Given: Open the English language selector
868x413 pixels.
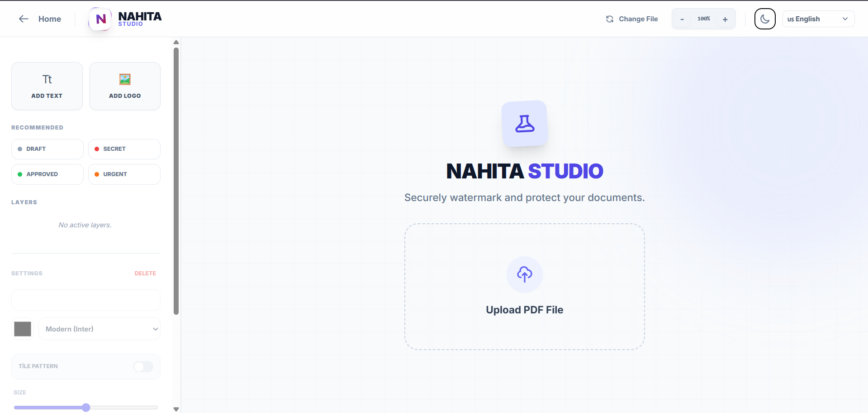Looking at the screenshot, I should click(x=818, y=19).
